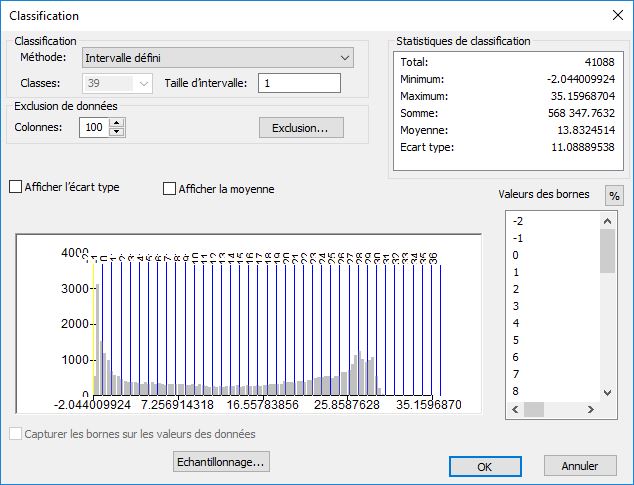Image resolution: width=634 pixels, height=485 pixels.
Task: Select break value -2 in the list
Action: 517,221
